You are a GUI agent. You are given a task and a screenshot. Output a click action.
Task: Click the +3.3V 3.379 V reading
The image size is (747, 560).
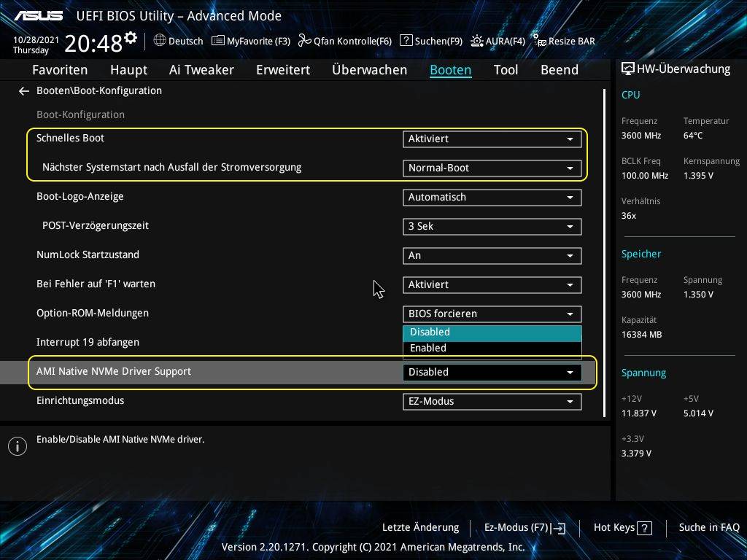coord(636,454)
